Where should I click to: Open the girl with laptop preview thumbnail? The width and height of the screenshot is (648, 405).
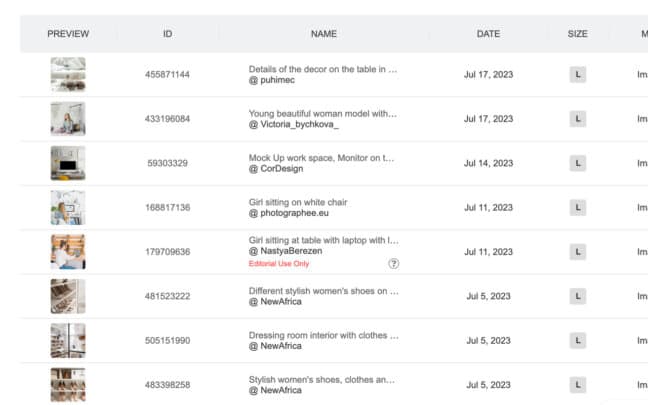pos(68,252)
